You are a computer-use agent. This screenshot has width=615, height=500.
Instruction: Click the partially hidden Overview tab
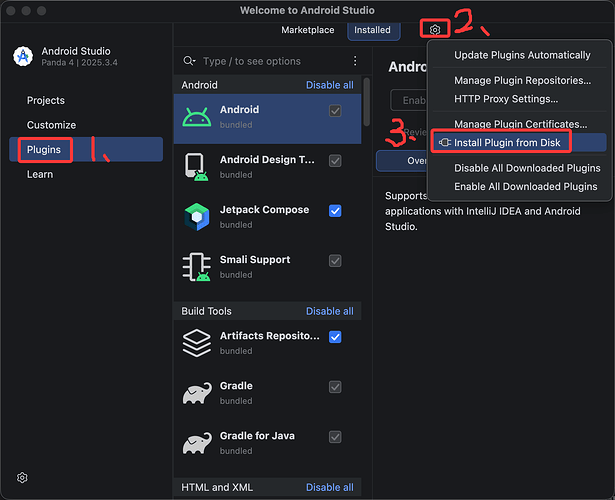(402, 161)
